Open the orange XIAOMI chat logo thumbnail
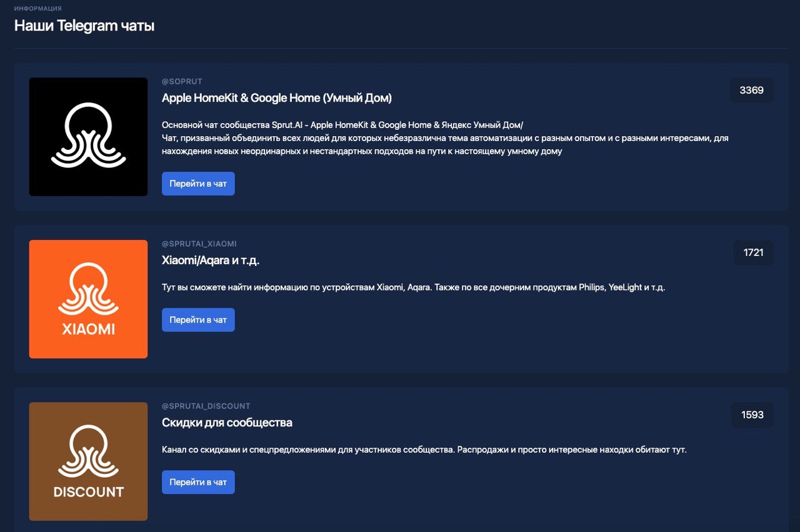This screenshot has width=800, height=532. point(88,299)
